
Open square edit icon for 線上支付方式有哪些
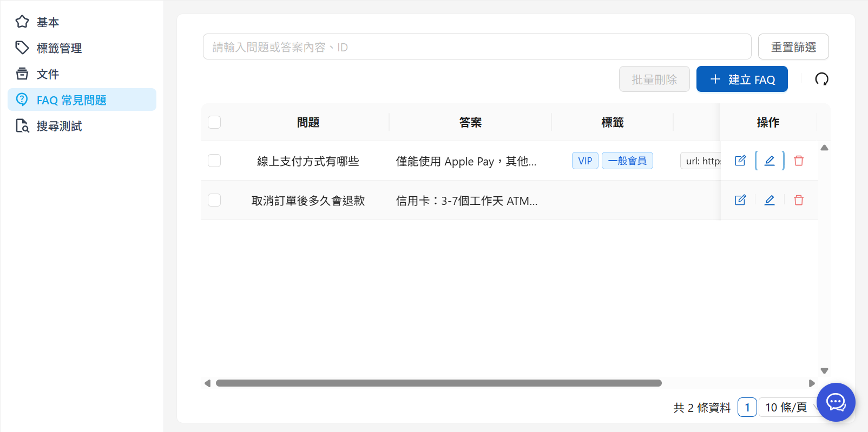(x=740, y=161)
